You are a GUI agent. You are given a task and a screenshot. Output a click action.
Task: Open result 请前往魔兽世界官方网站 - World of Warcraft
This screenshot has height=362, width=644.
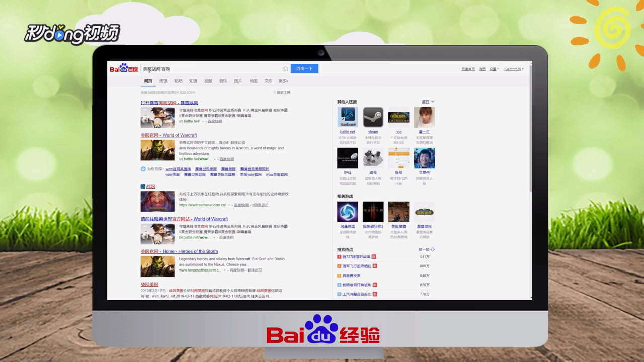pos(184,219)
